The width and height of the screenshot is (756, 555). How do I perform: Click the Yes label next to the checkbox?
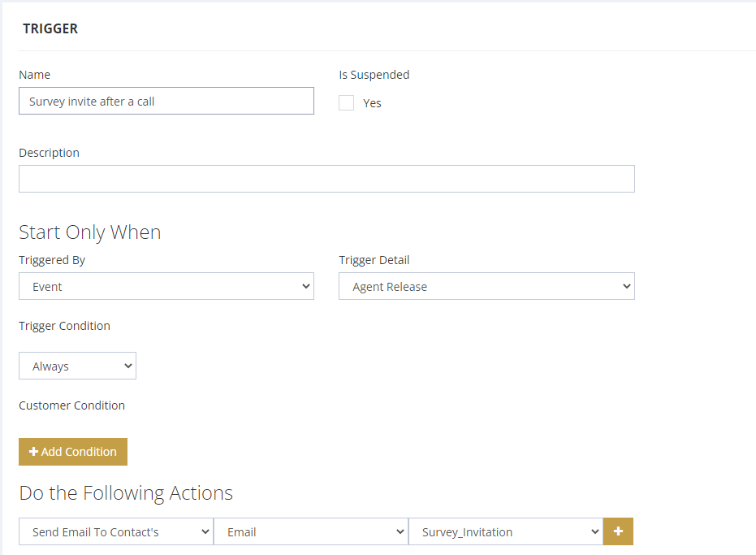372,103
